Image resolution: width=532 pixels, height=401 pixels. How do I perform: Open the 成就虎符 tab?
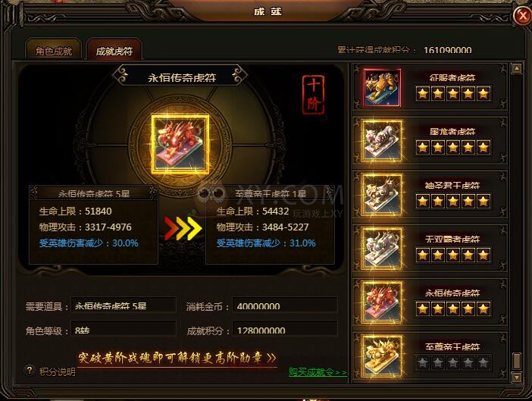(x=114, y=51)
